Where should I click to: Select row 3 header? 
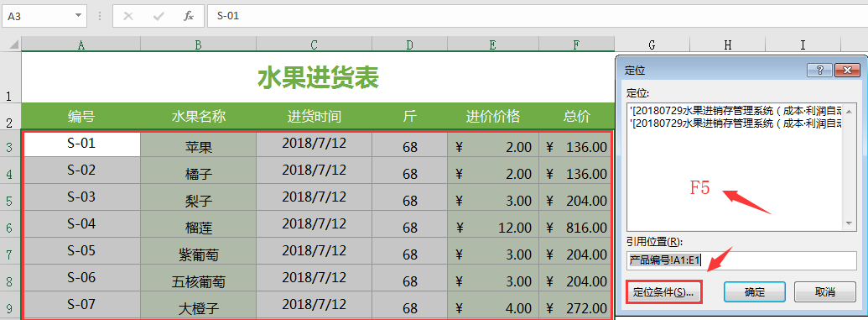coord(11,144)
